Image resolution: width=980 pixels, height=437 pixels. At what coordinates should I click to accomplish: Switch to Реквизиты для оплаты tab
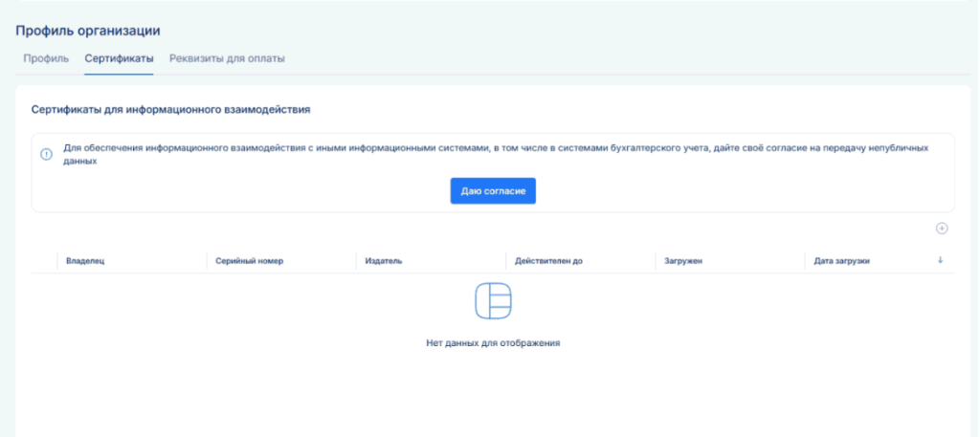pos(227,58)
